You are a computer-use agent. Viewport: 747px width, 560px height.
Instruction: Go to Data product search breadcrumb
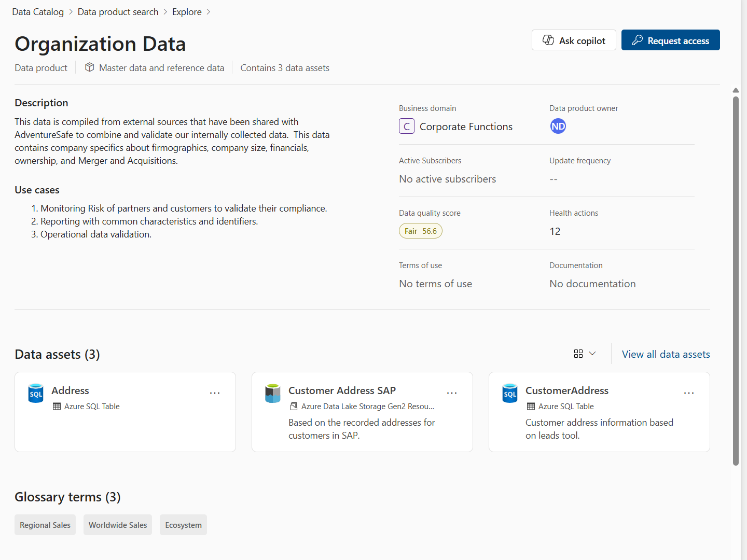pos(118,12)
